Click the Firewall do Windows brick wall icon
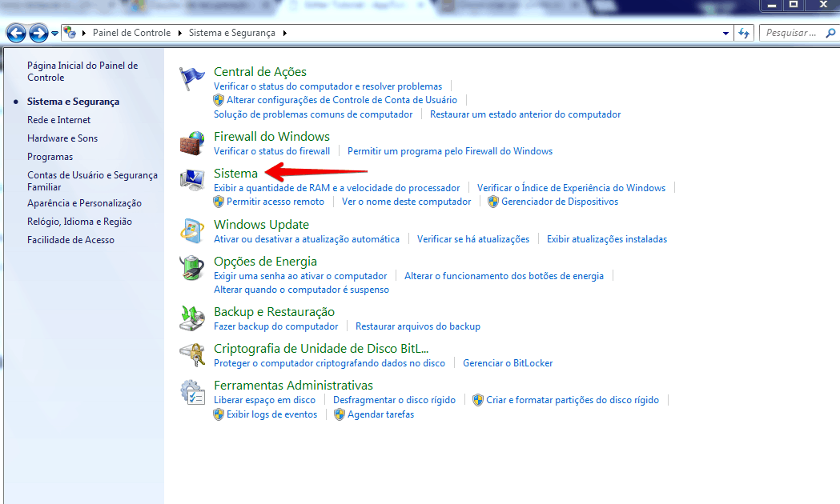Viewport: 840px width, 504px height. [192, 143]
